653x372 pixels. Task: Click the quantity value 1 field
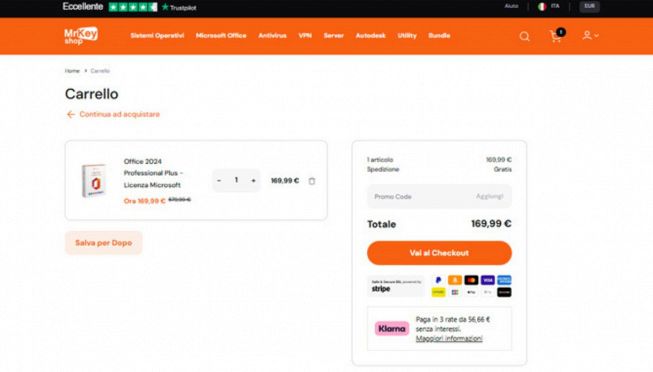point(236,180)
